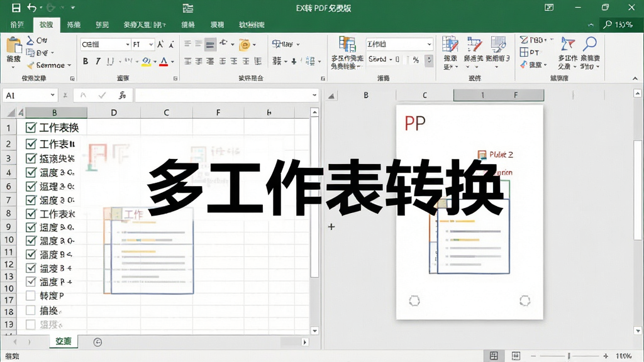Click the Select All triangle at the grid corner
Screen dimensions: 644x362
(11, 112)
